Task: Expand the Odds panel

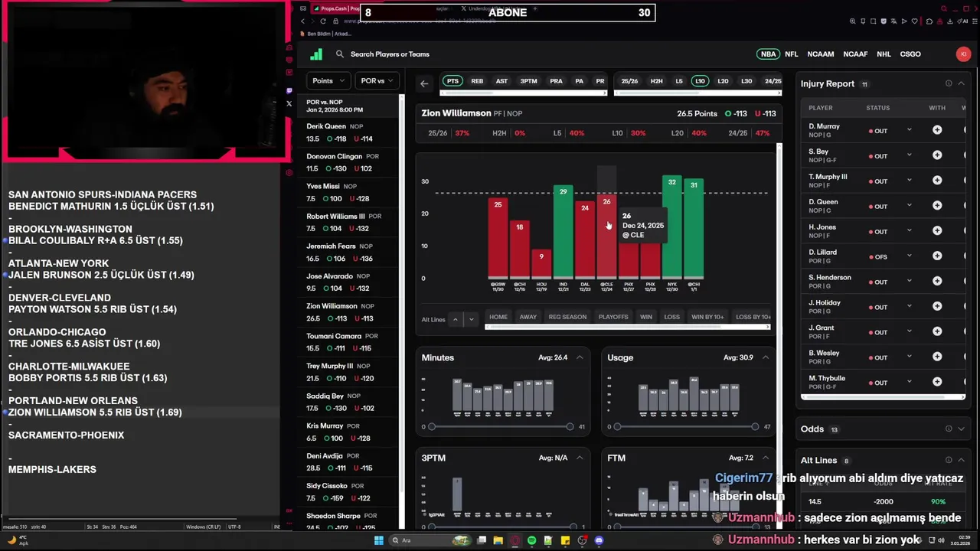Action: 961,429
